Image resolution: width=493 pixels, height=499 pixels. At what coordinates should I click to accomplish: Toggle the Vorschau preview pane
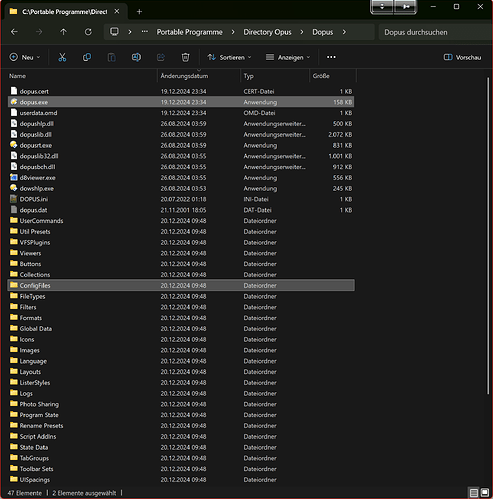click(462, 57)
